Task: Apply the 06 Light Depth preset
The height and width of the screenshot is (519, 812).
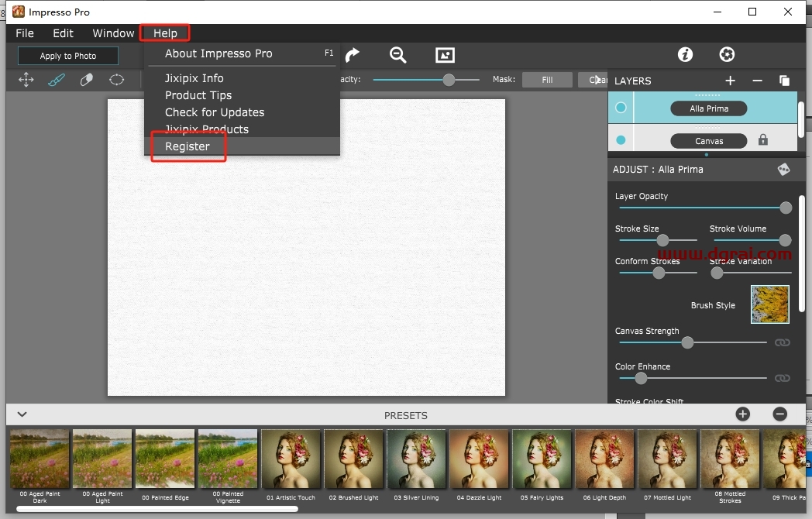Action: coord(604,459)
